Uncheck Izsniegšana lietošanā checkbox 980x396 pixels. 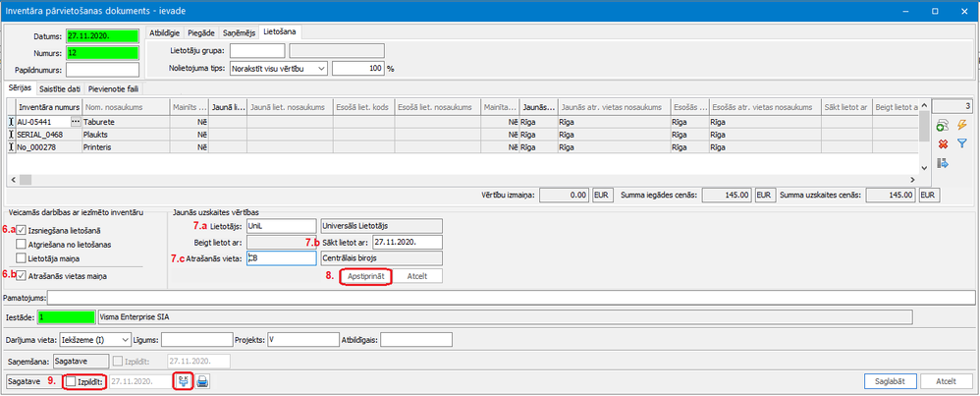[x=21, y=230]
